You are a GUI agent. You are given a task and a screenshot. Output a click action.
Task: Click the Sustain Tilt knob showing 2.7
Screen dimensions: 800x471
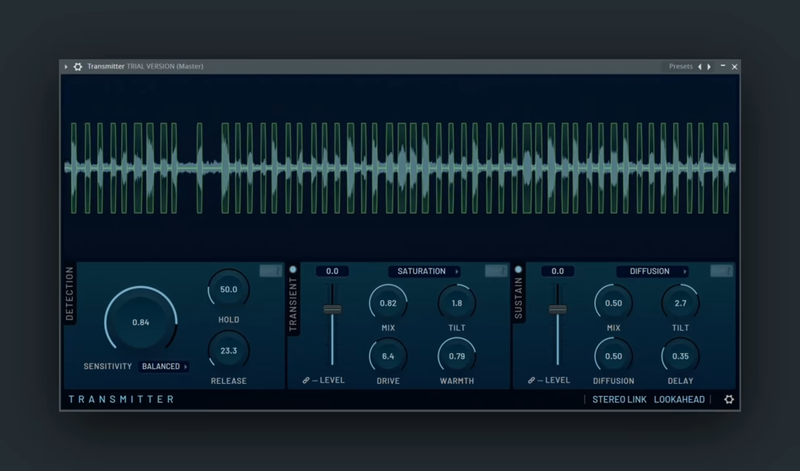[681, 303]
